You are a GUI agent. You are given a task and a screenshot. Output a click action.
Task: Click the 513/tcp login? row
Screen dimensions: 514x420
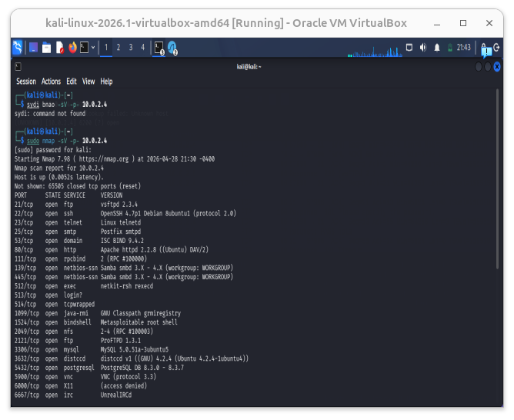tap(48, 295)
